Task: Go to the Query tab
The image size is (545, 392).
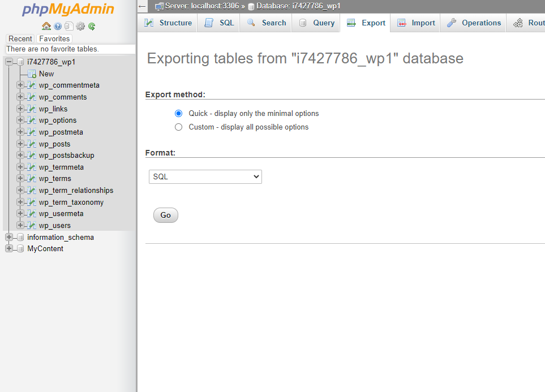Action: click(x=316, y=23)
